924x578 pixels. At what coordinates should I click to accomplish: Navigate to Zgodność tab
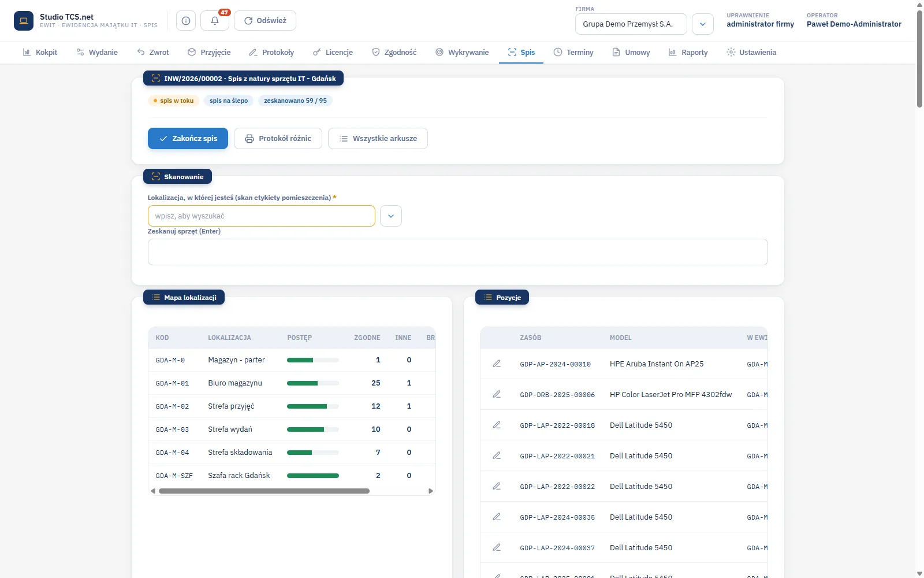tap(394, 53)
